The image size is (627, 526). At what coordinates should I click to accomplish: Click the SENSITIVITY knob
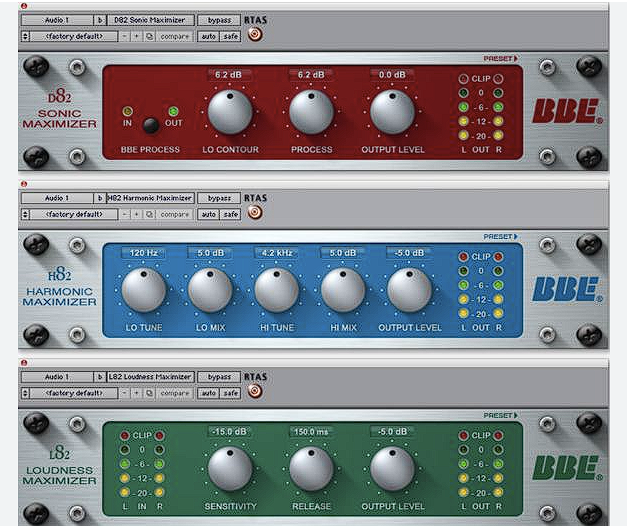(x=230, y=468)
